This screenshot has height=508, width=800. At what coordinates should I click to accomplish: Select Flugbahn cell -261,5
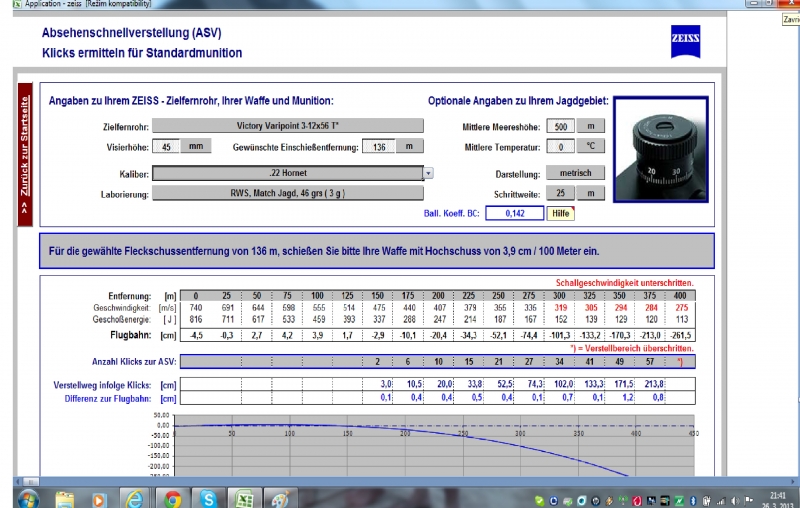tap(681, 335)
